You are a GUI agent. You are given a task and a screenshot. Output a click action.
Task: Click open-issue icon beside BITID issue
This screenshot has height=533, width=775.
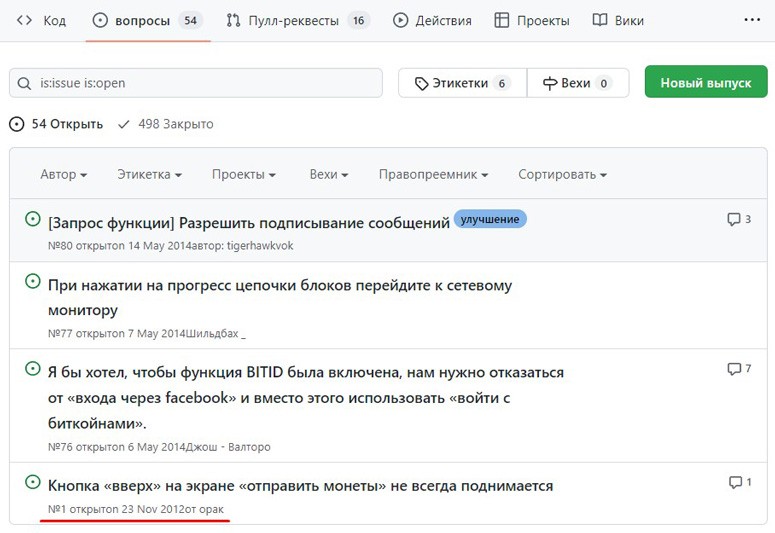(x=33, y=368)
